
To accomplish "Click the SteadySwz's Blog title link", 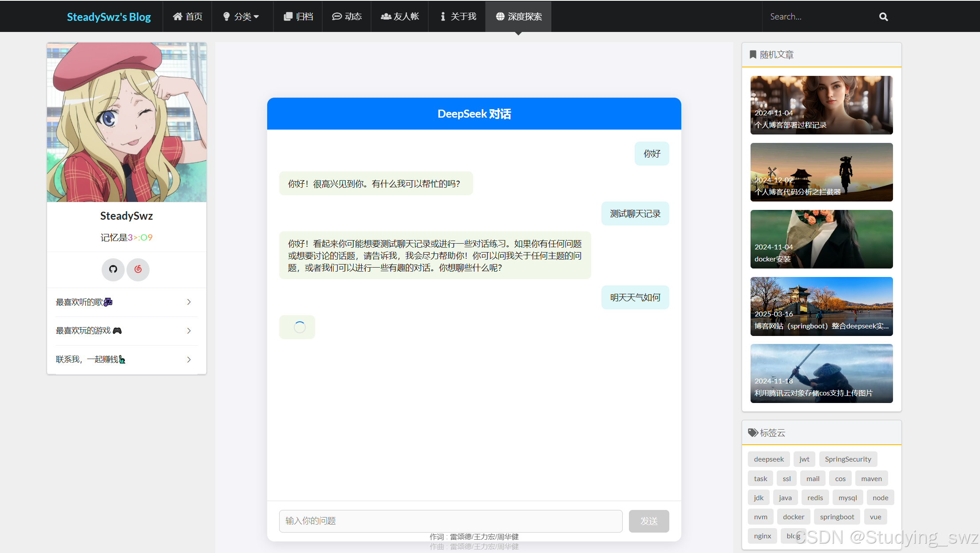I will click(109, 17).
